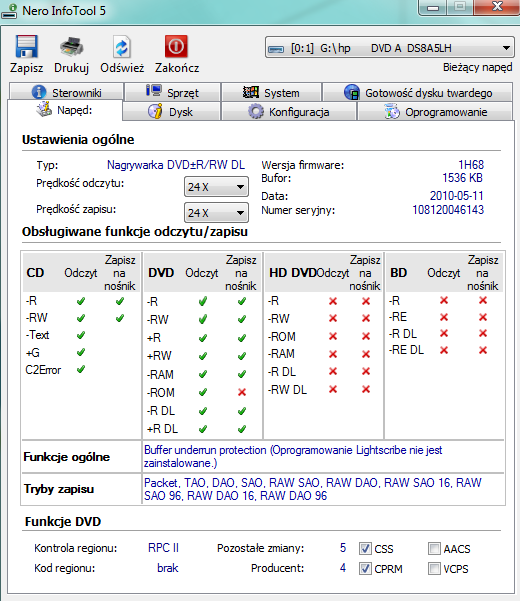This screenshot has width=520, height=601.
Task: Enable the VCPS checkbox
Action: [x=434, y=568]
